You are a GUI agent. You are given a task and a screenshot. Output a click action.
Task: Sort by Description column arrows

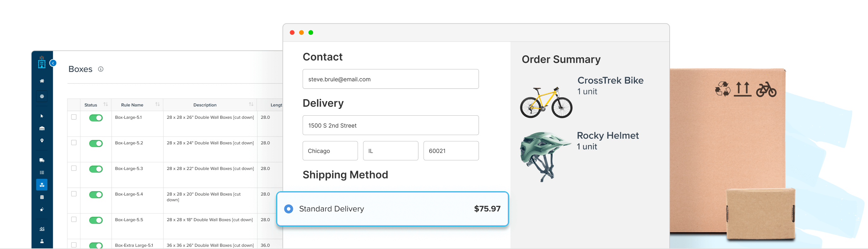251,104
